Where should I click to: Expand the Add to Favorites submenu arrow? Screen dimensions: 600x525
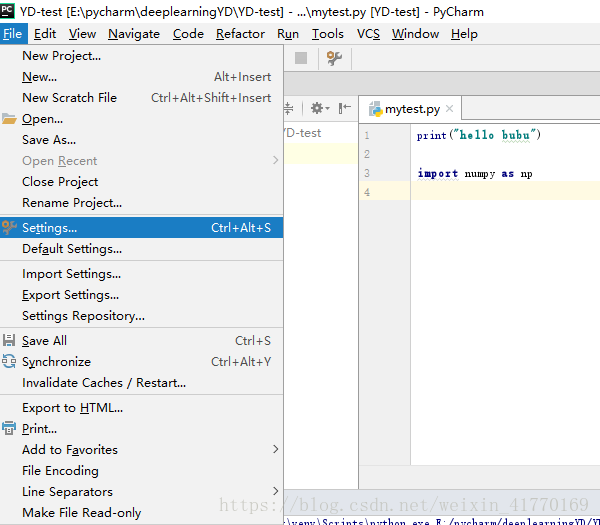pyautogui.click(x=276, y=449)
